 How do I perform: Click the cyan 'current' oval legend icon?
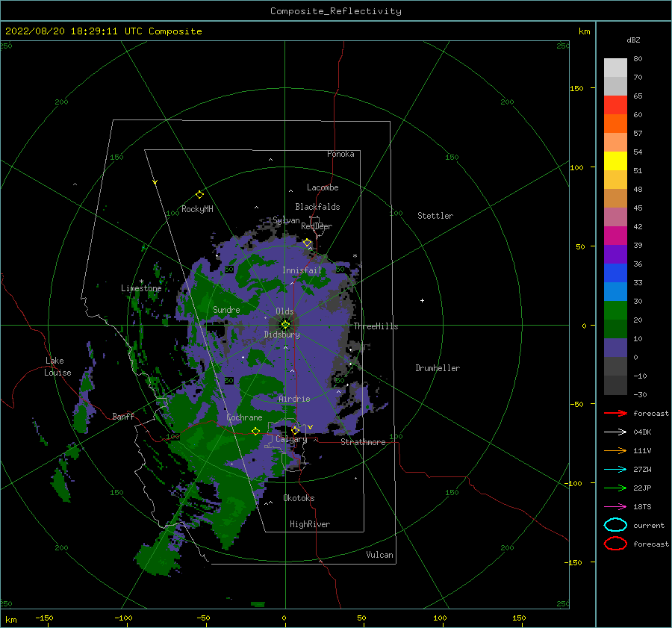[x=615, y=525]
